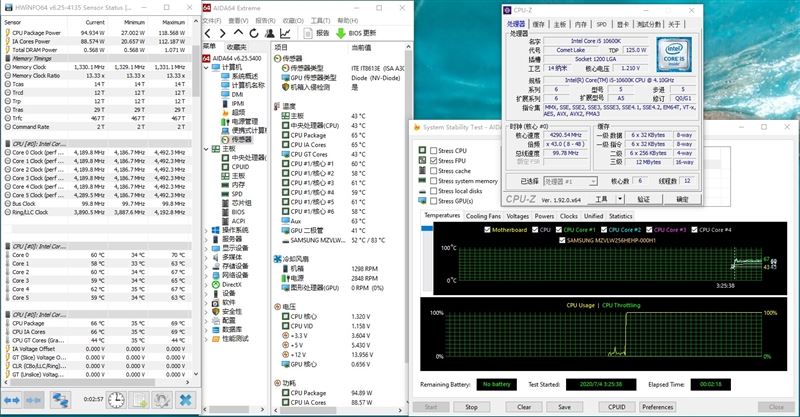Click AIDA64 up-level arrow icon
The width and height of the screenshot is (800, 417).
pos(238,33)
